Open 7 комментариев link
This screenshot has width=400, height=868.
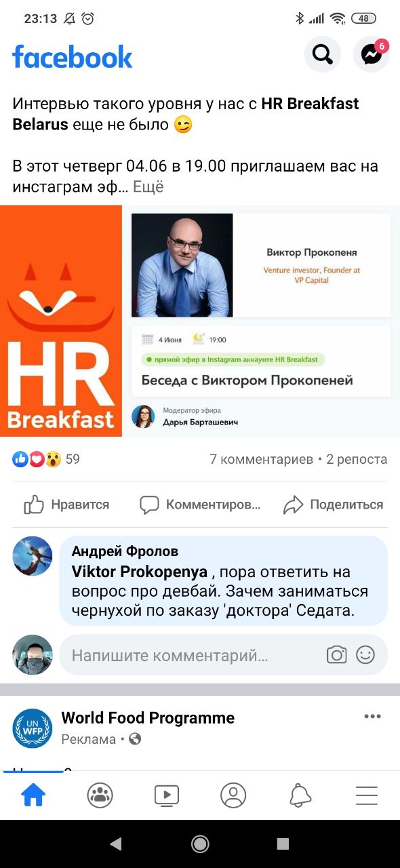(262, 459)
